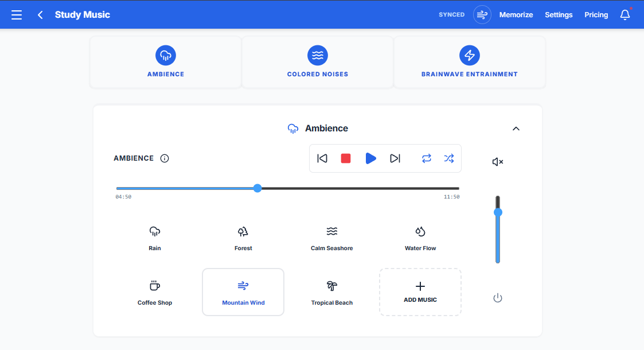Pick the Tropical Beach sound
The image size is (644, 350).
click(x=331, y=291)
